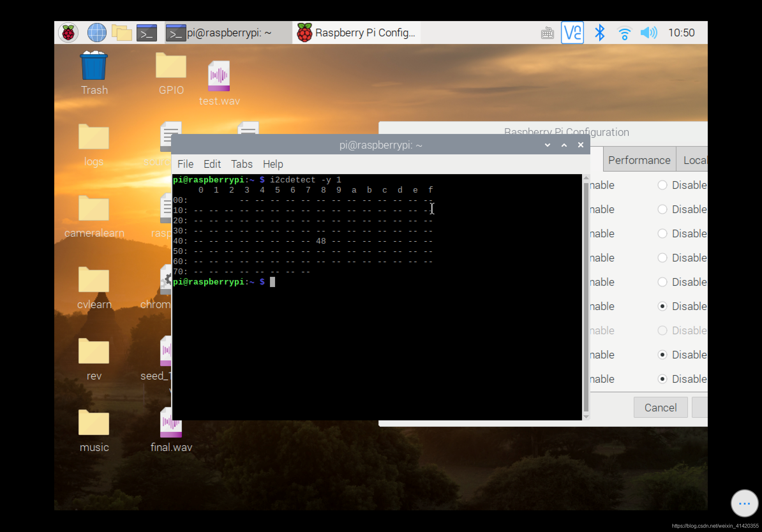
Task: Switch to the Performance tab
Action: tap(639, 160)
